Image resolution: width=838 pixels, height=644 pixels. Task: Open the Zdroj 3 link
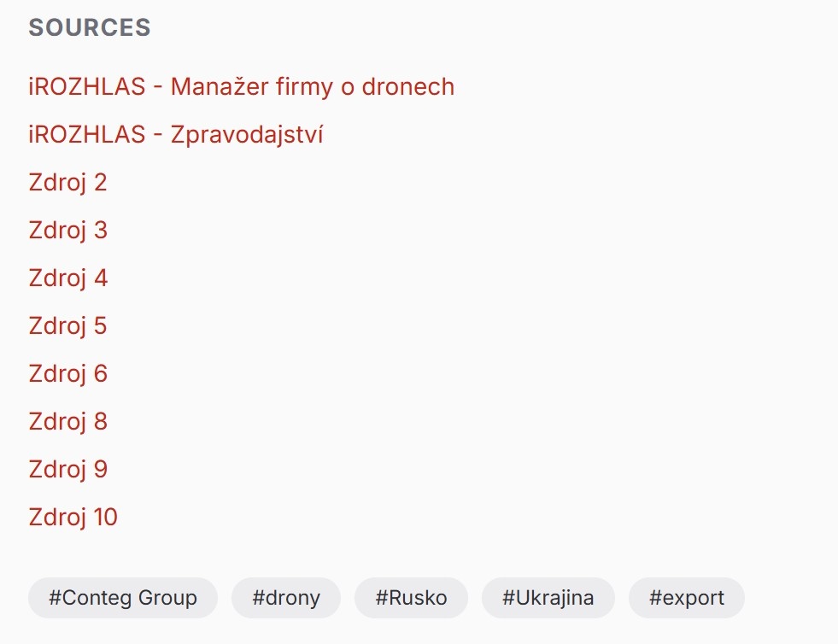pyautogui.click(x=67, y=231)
